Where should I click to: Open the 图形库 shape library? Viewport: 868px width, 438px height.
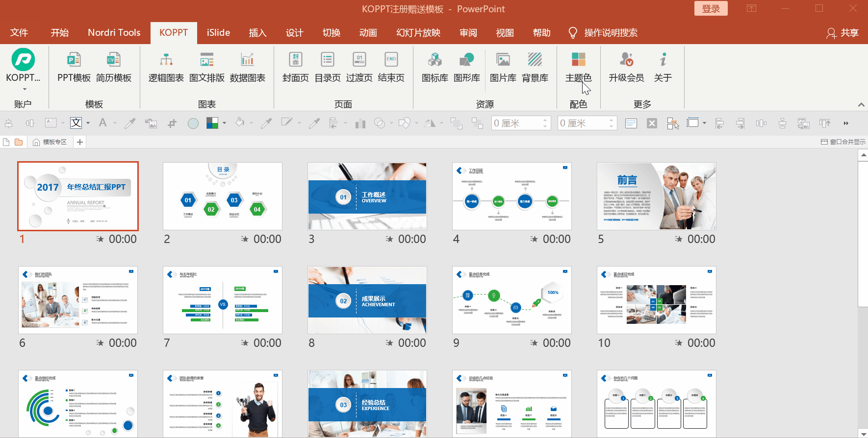tap(467, 67)
